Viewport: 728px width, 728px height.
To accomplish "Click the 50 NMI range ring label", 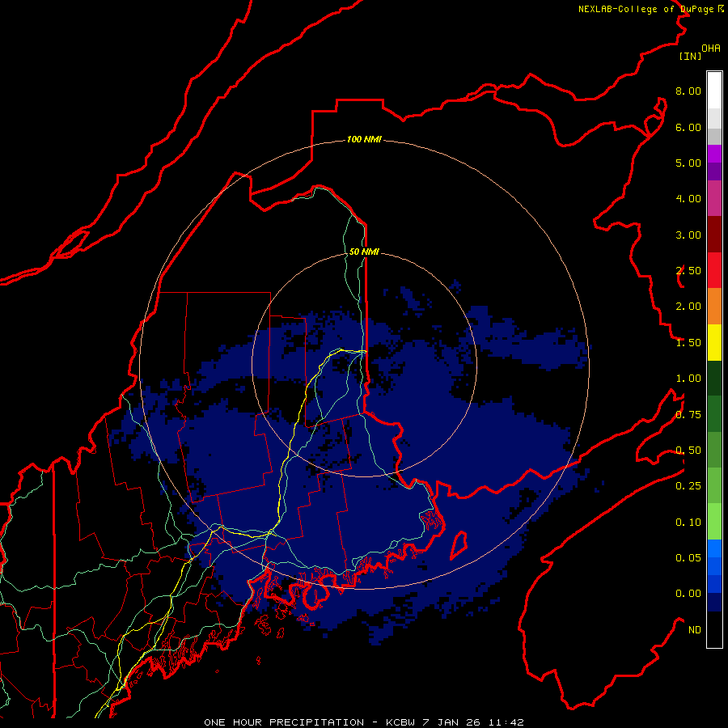I will (364, 252).
